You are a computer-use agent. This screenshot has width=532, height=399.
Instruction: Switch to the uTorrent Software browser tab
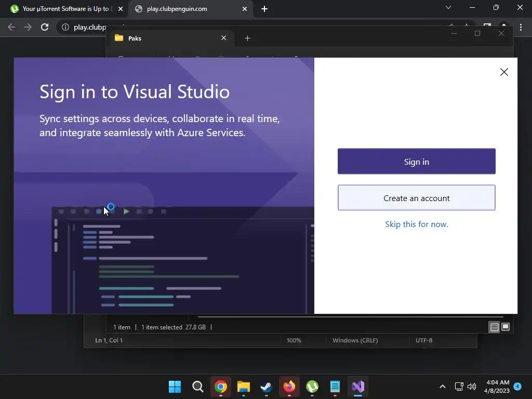tap(66, 9)
